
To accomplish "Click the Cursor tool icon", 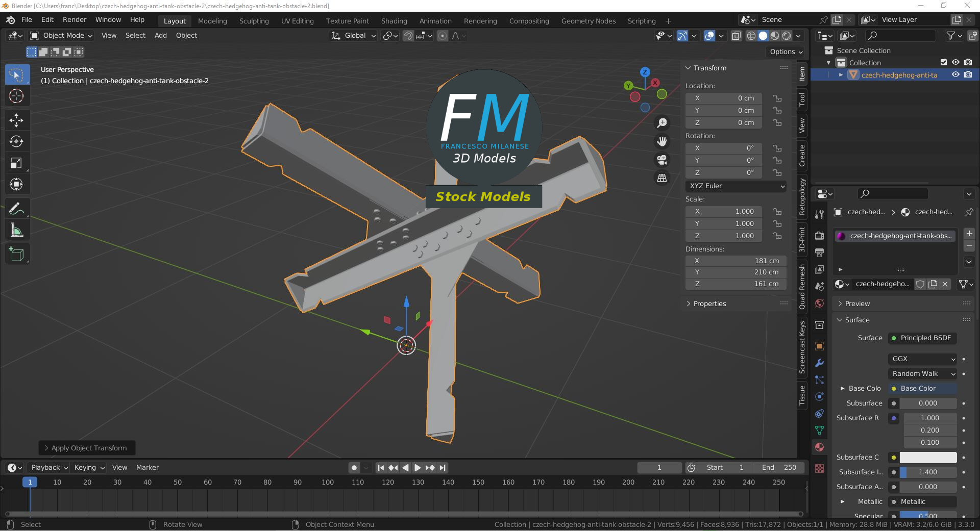I will (x=16, y=96).
